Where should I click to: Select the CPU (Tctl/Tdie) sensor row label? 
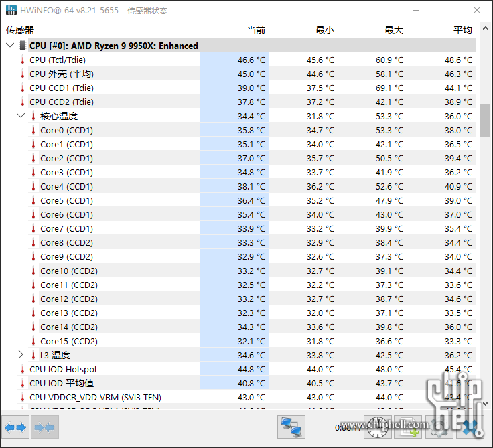coord(58,60)
